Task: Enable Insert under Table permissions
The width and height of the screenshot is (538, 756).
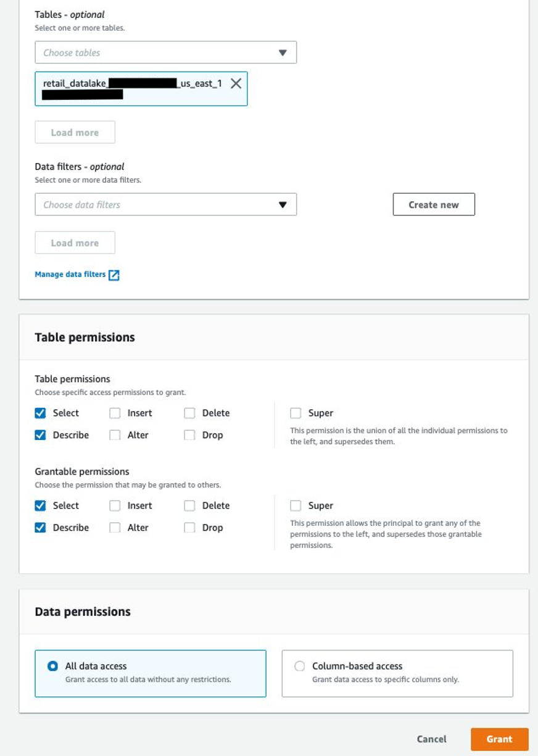Action: [x=115, y=413]
